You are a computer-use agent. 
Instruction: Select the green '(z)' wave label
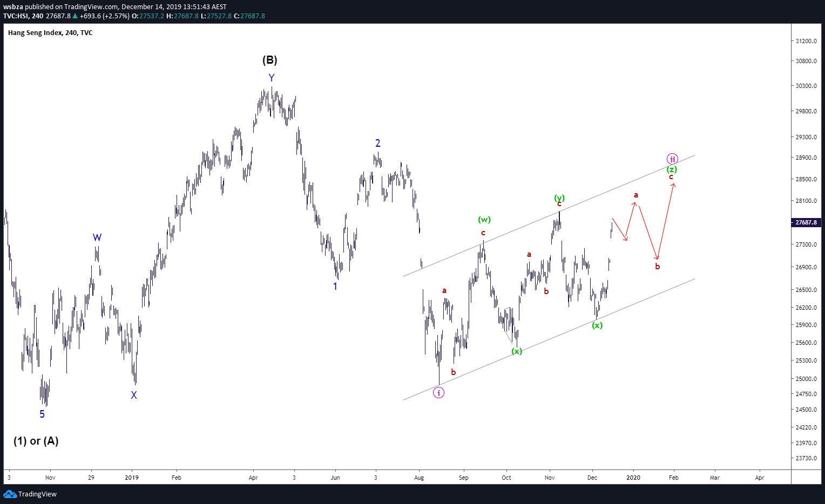672,169
